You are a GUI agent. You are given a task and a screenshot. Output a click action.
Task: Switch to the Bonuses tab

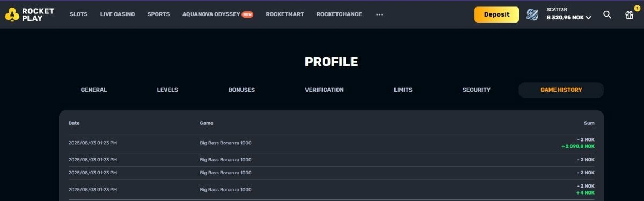coord(241,90)
